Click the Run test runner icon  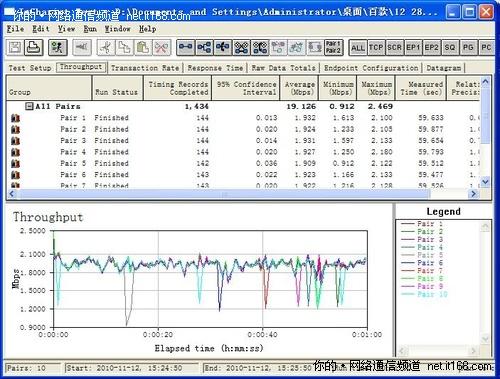(x=58, y=47)
